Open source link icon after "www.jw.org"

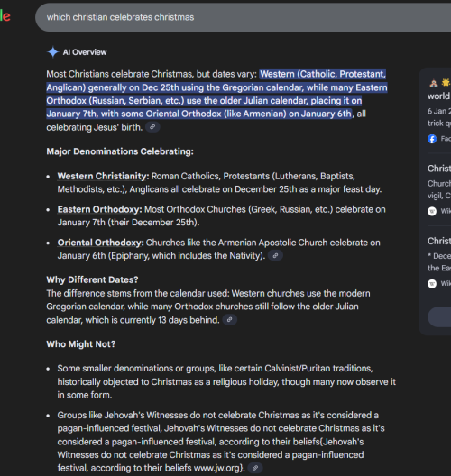pos(255,468)
